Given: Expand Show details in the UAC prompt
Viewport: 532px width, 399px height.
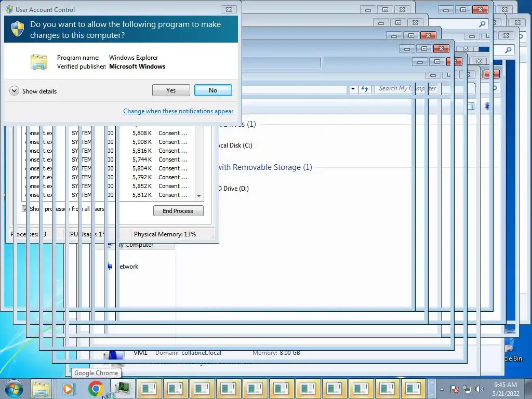Looking at the screenshot, I should 33,91.
